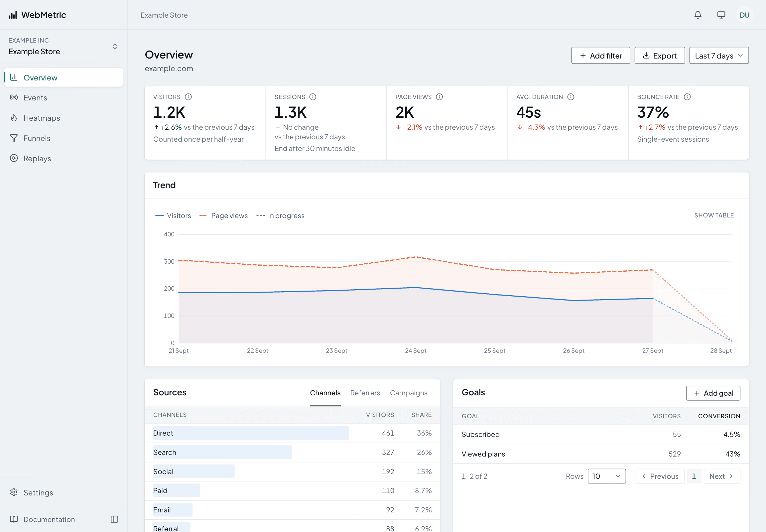Show info for the Page Views metric

pyautogui.click(x=439, y=97)
